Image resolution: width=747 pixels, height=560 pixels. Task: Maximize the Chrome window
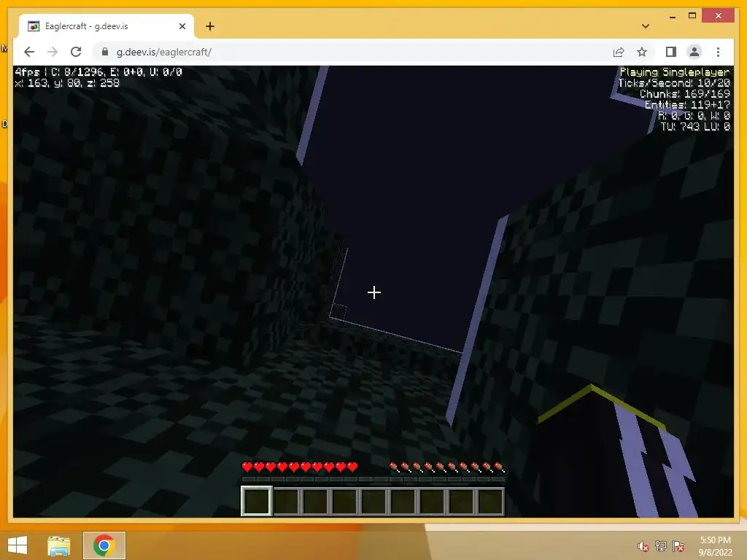pyautogui.click(x=692, y=16)
